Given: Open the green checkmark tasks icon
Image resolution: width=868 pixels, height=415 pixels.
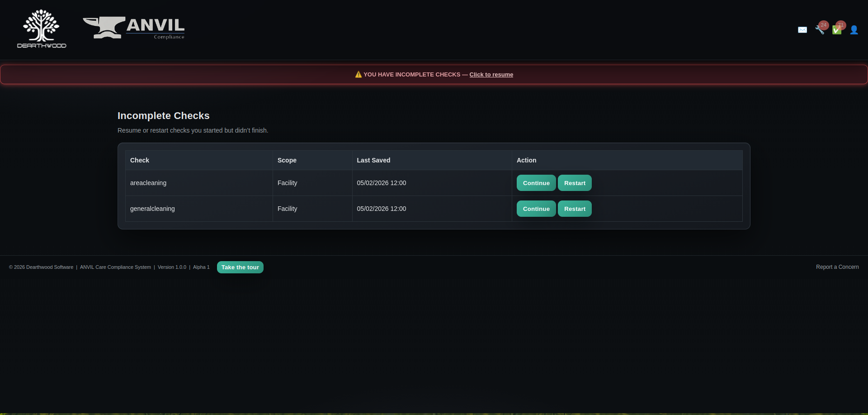Looking at the screenshot, I should (x=836, y=31).
